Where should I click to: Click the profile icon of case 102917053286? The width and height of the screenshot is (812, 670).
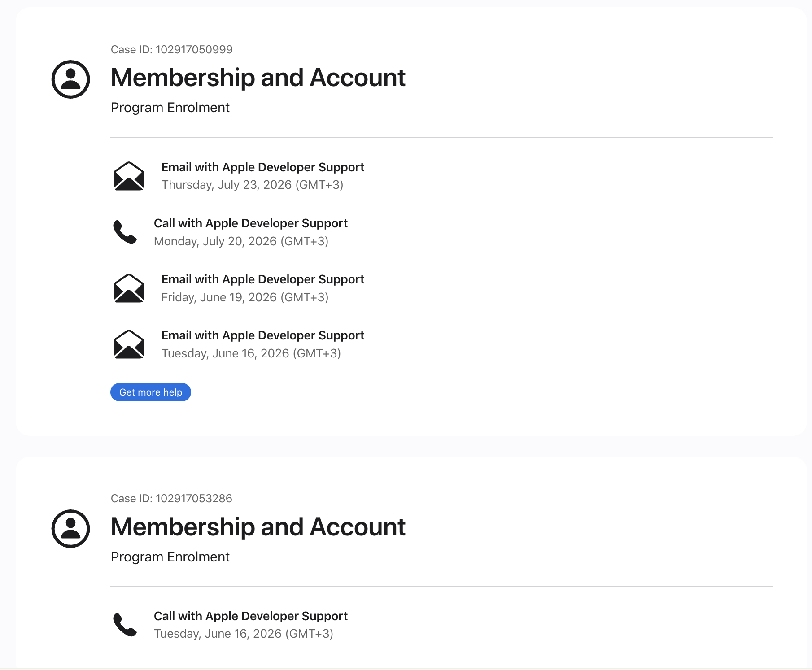71,528
